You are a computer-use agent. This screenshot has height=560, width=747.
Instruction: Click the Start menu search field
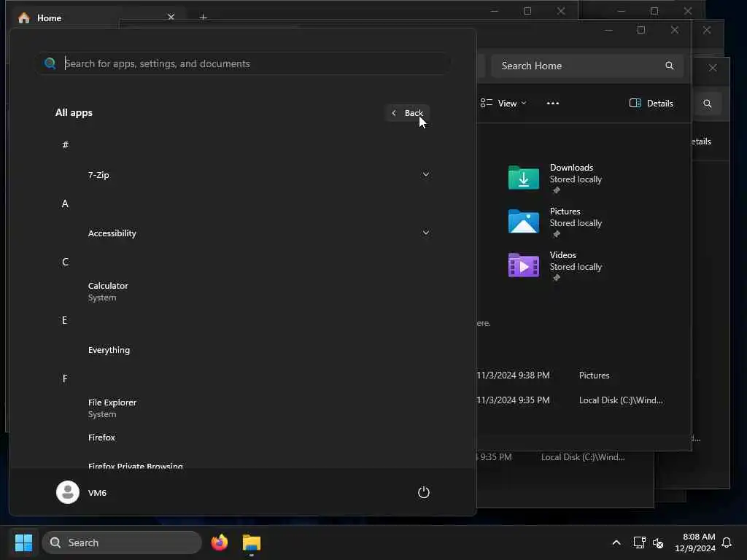pyautogui.click(x=243, y=63)
